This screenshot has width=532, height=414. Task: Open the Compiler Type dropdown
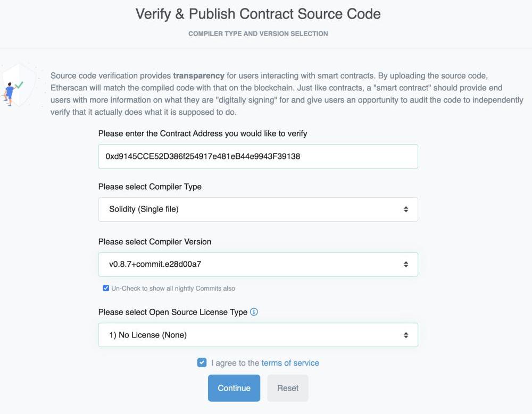click(258, 209)
